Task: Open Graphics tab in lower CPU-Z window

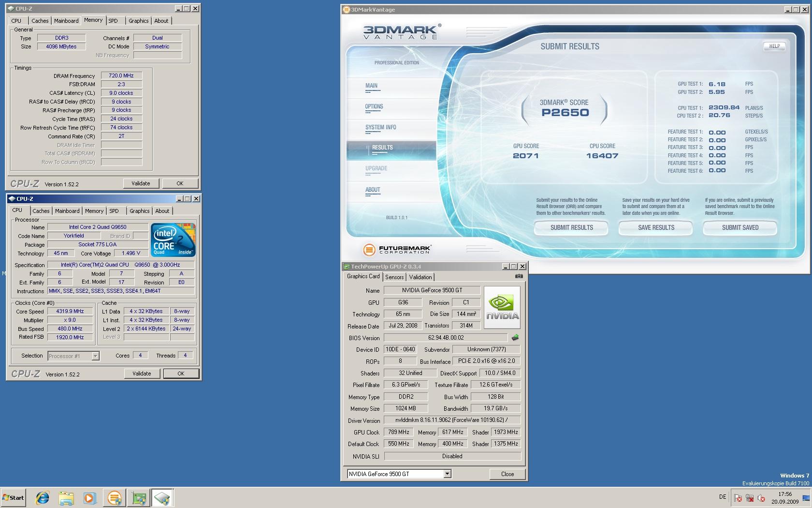Action: [140, 211]
